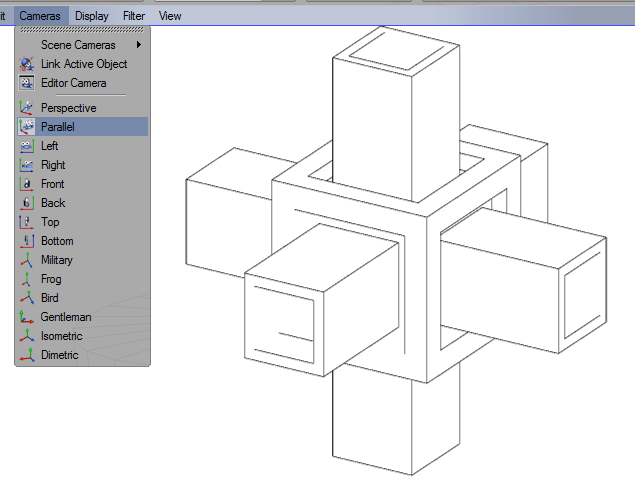Choose the highlighted Parallel entry

[x=83, y=127]
